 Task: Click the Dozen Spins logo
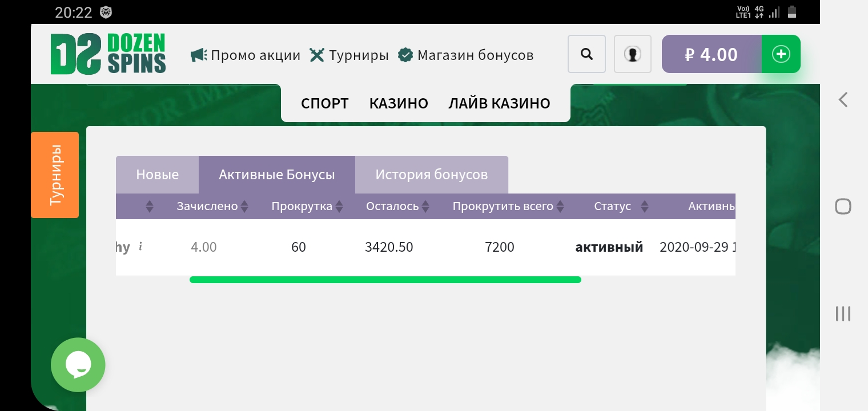click(x=108, y=54)
